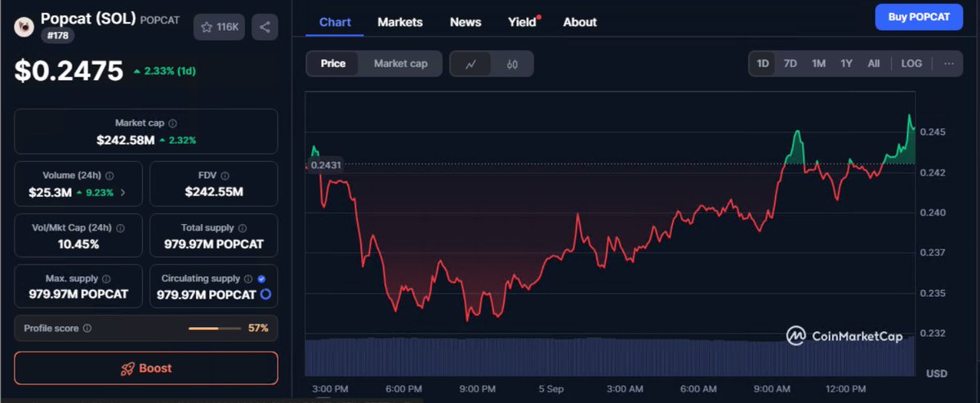Open the three-dot chart options menu
Viewport: 980px width, 403px height.
(948, 64)
